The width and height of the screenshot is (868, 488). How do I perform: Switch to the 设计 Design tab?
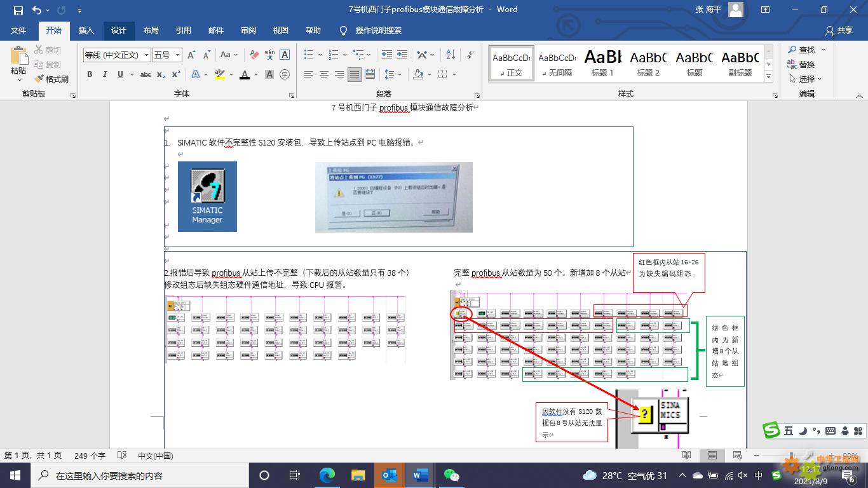tap(119, 30)
